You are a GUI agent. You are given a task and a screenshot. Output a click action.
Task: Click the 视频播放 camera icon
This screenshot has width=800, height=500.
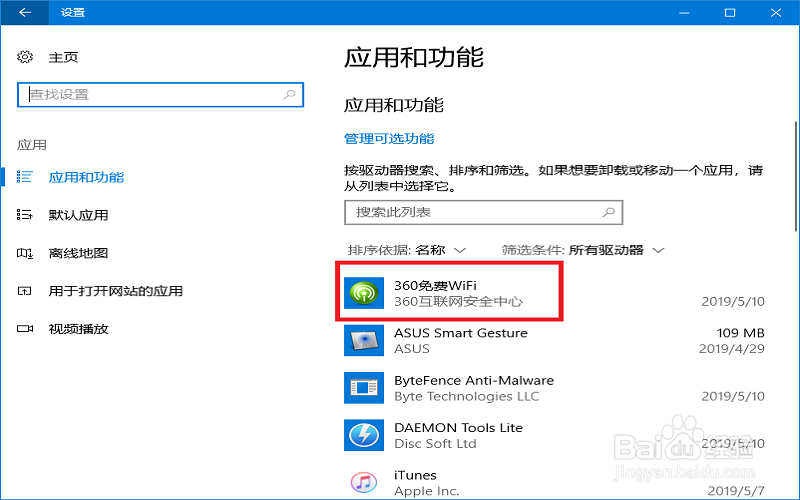[x=24, y=329]
